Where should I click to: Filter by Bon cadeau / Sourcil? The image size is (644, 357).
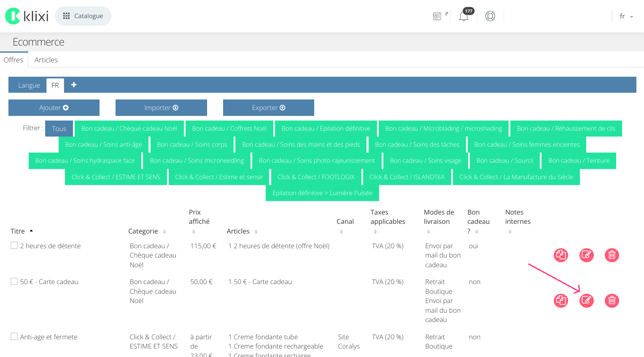pyautogui.click(x=505, y=161)
